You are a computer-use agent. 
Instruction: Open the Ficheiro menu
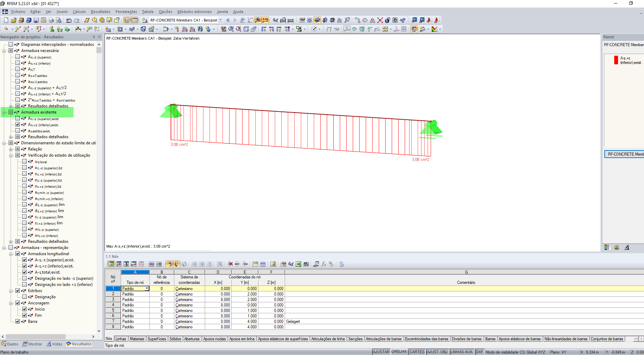coord(18,12)
